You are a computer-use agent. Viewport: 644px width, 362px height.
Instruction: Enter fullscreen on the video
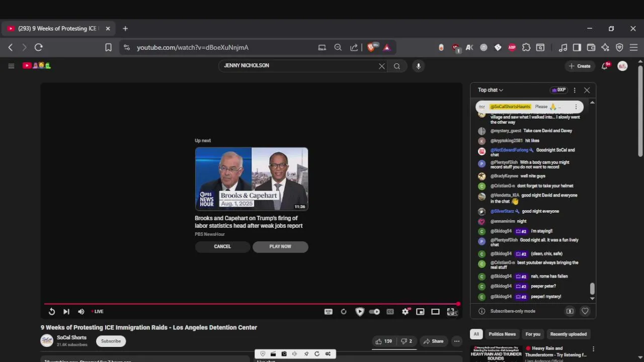(x=451, y=312)
